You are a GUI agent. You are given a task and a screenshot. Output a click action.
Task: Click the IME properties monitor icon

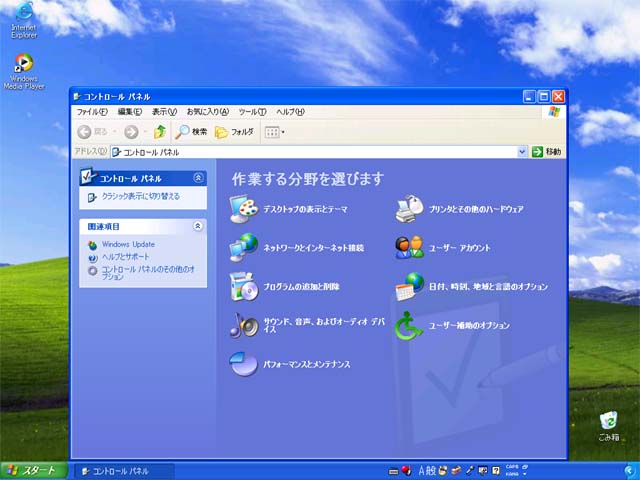tap(483, 471)
